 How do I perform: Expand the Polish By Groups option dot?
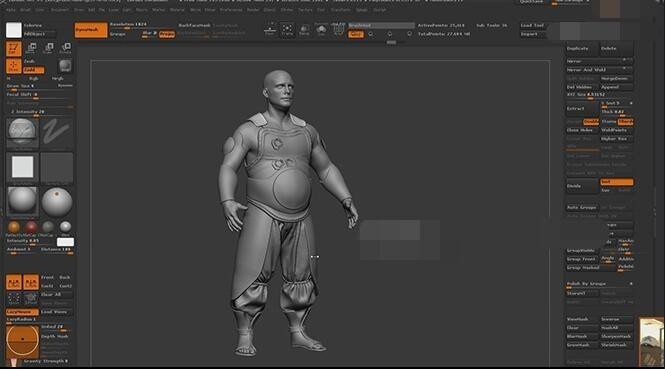click(631, 284)
